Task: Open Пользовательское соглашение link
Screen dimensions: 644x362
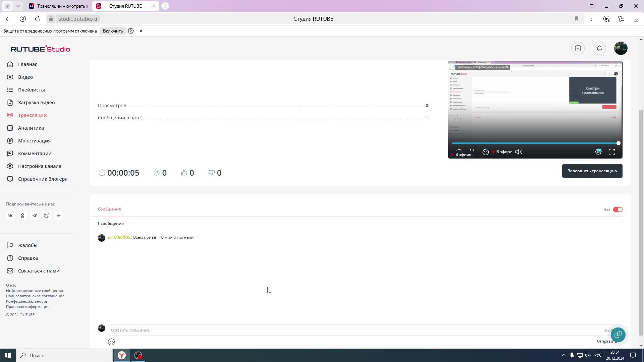Action: (35, 296)
